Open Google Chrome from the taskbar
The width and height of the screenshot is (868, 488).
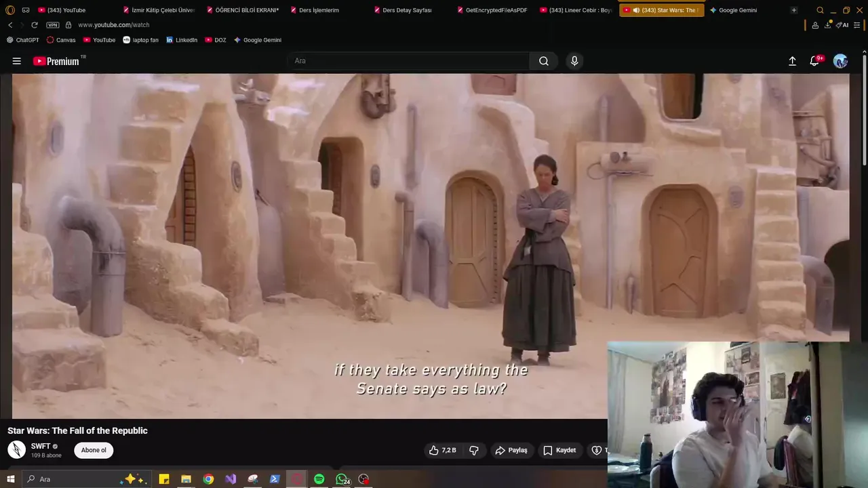[208, 479]
